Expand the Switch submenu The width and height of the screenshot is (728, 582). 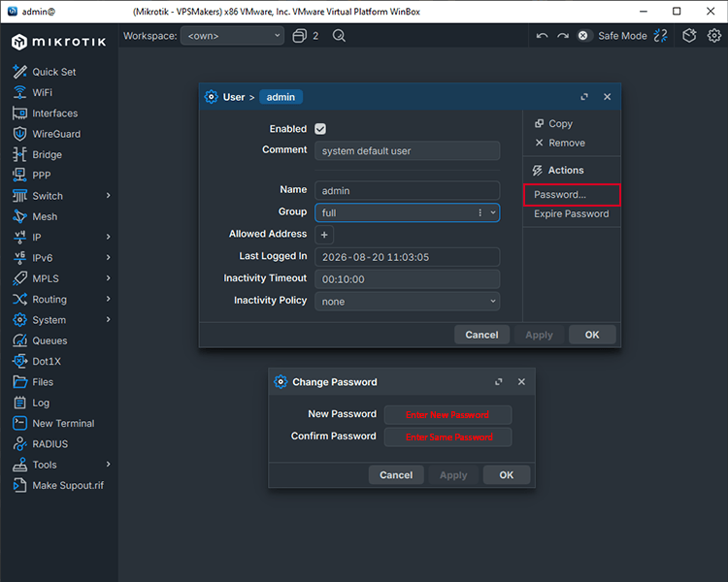(108, 195)
